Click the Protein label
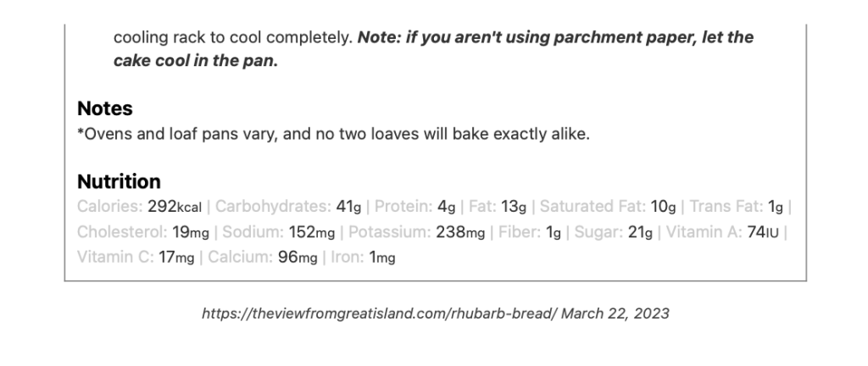Screen dimensions: 868x366 tap(403, 206)
